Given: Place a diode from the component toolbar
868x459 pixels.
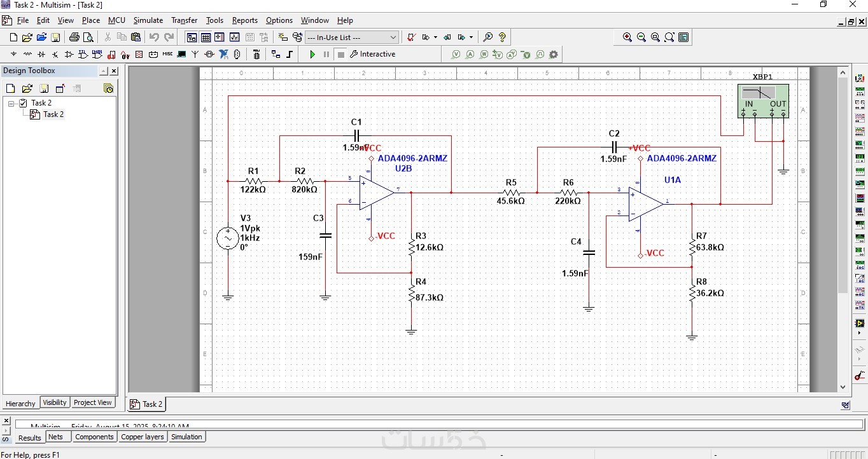Looking at the screenshot, I should pyautogui.click(x=41, y=55).
